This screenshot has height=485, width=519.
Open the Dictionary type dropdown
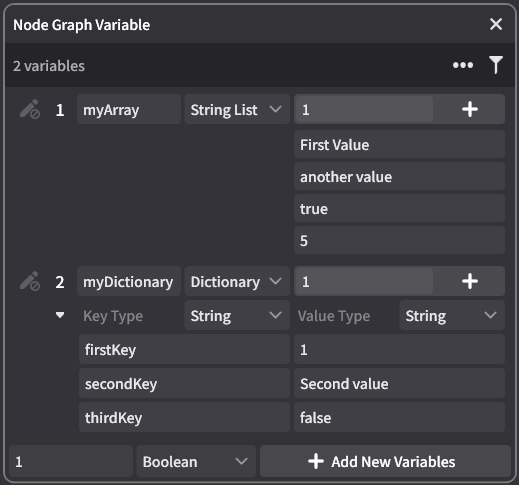[x=237, y=281]
